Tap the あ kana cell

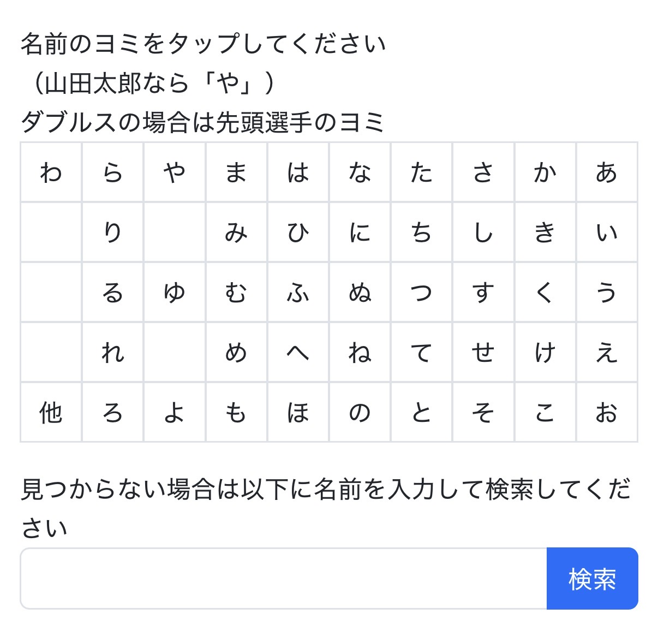click(607, 172)
